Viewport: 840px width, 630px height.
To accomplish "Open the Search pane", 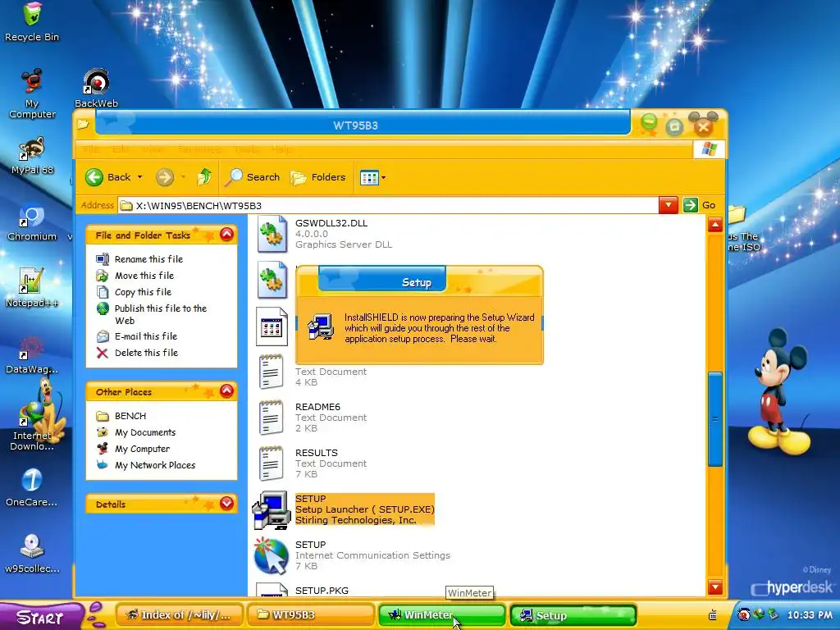I will click(253, 177).
